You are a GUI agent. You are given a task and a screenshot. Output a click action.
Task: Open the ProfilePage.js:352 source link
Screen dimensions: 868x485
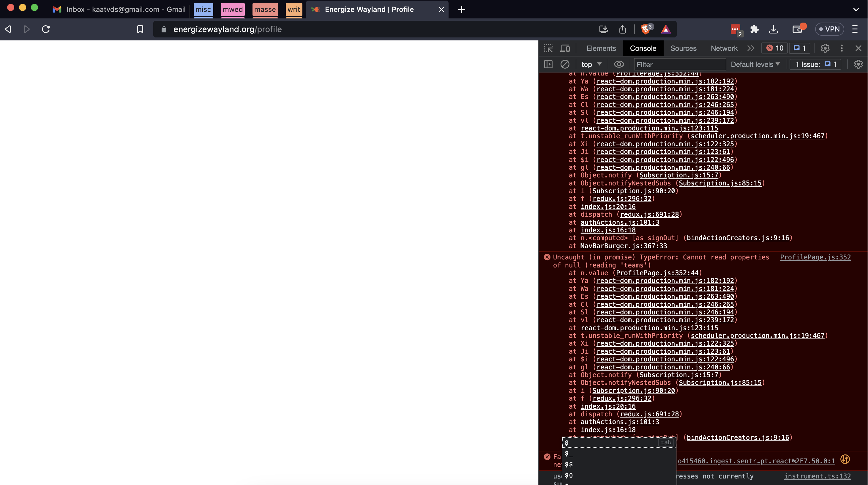point(815,257)
